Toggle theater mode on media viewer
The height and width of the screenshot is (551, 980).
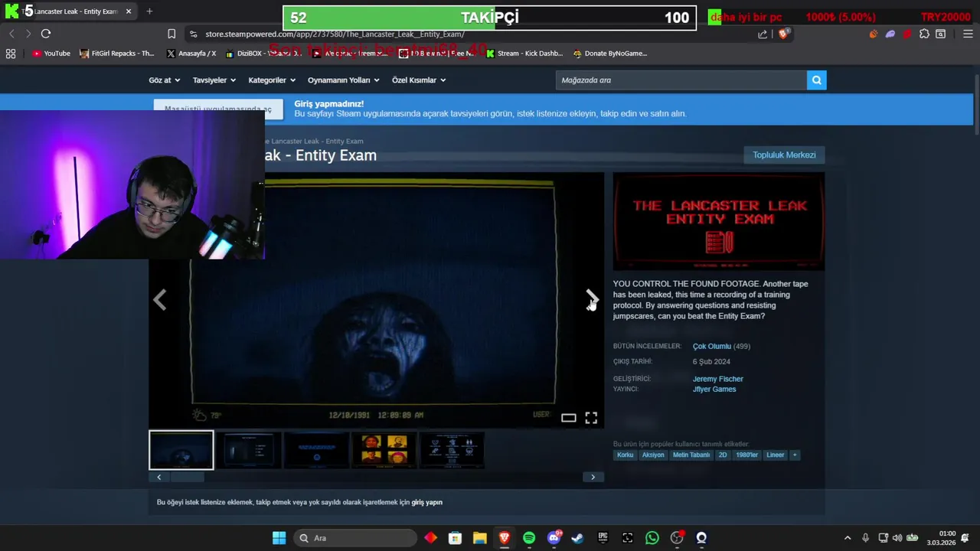pos(568,418)
